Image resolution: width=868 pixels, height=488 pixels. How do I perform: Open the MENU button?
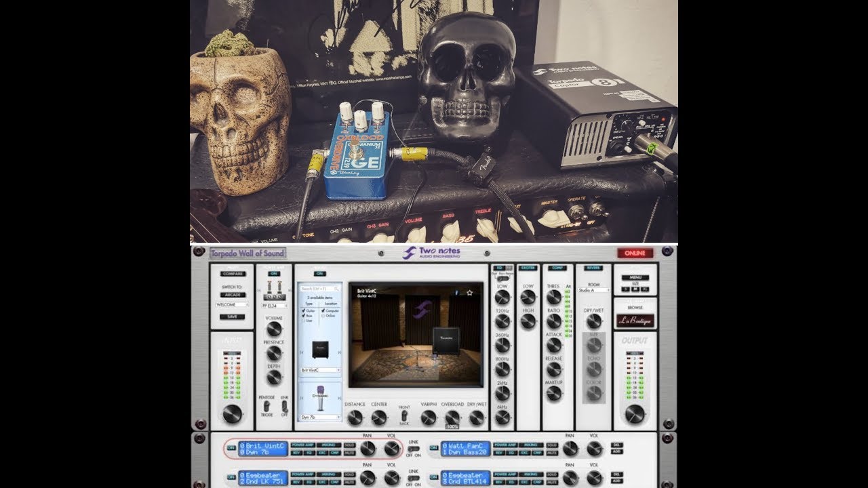tap(635, 278)
